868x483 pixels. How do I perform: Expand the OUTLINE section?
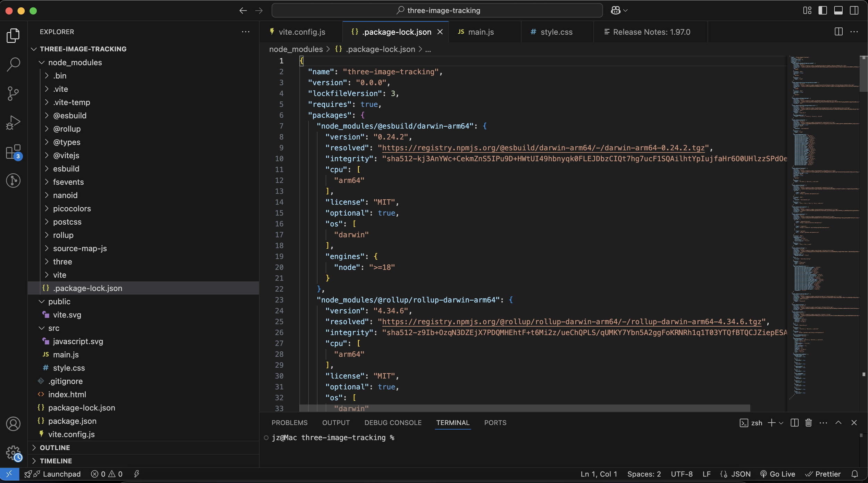click(x=55, y=448)
